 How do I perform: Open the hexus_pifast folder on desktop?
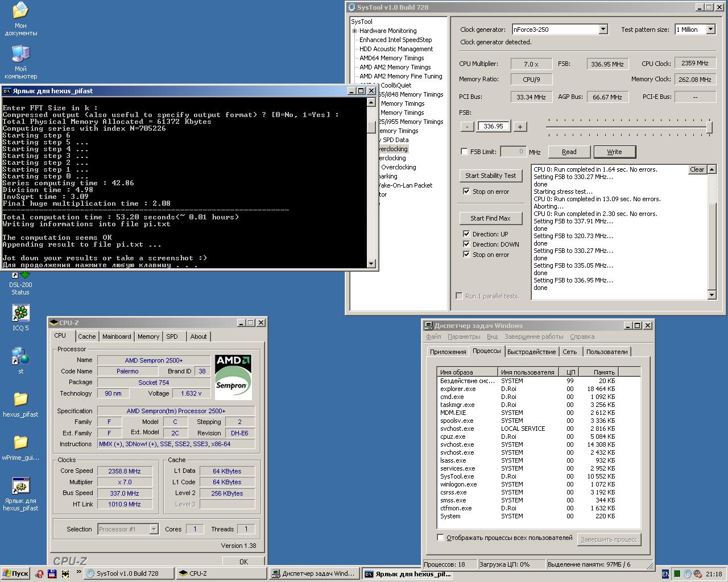pos(20,404)
